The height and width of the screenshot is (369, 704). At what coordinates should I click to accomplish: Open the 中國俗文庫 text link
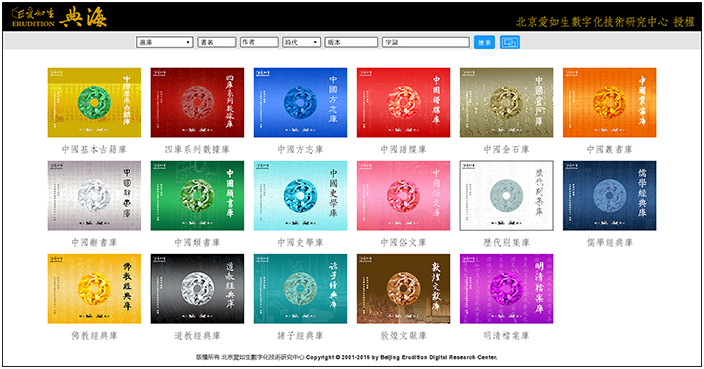[x=404, y=242]
